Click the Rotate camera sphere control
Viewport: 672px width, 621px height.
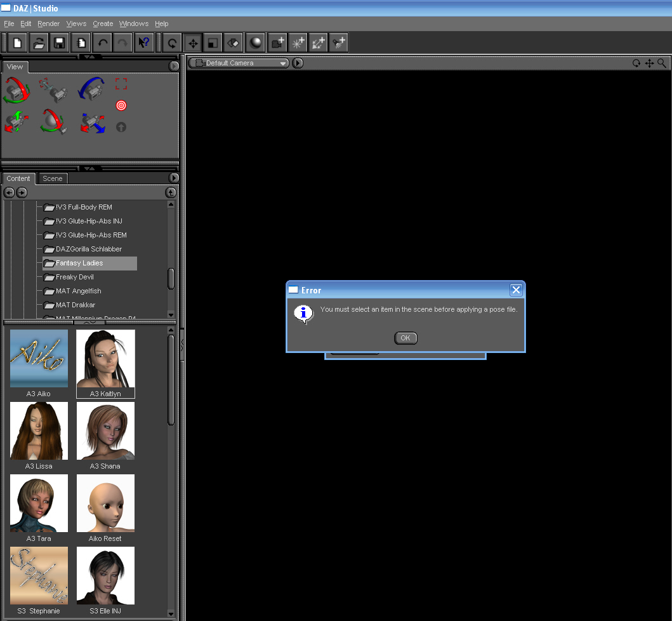point(53,122)
